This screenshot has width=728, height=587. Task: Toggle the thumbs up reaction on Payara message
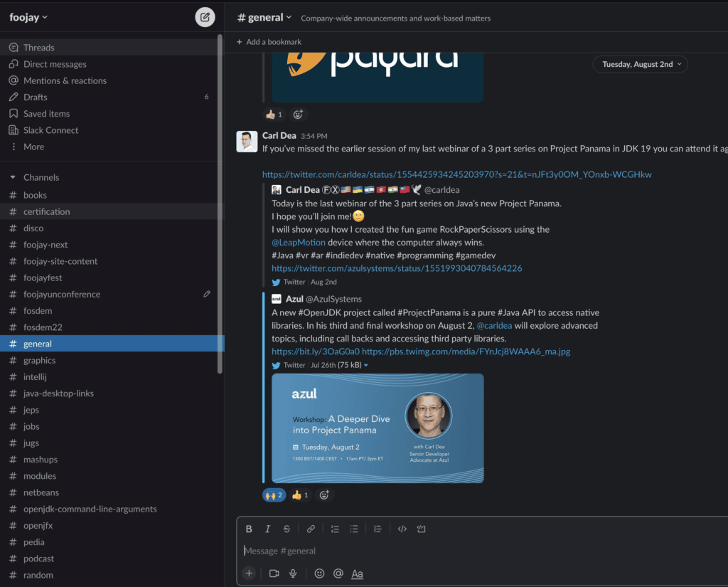click(274, 115)
